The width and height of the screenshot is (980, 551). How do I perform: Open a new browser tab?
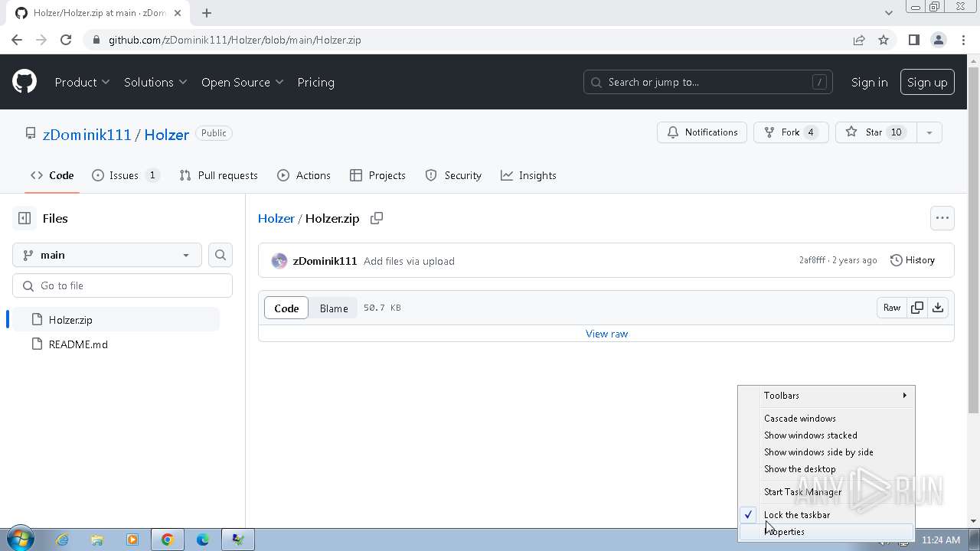tap(207, 12)
